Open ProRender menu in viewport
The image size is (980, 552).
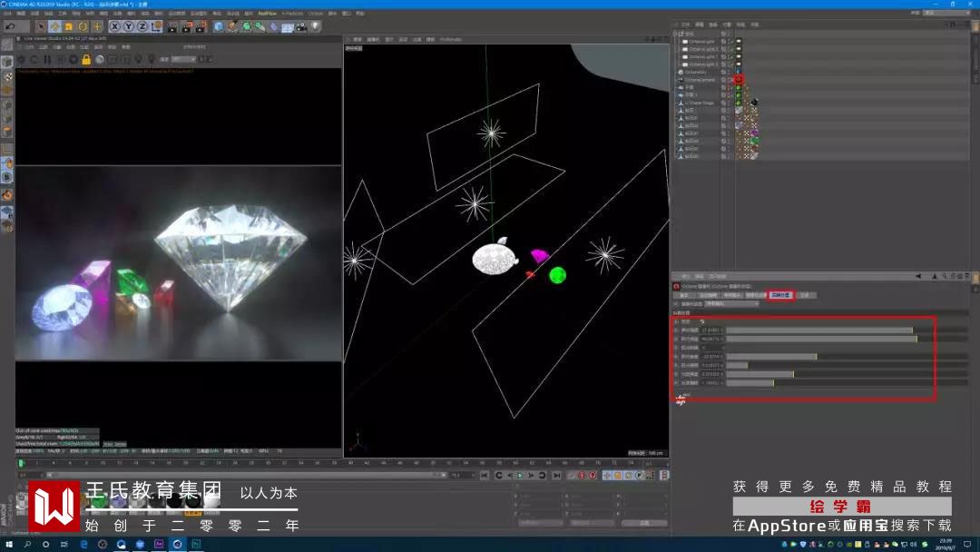451,39
